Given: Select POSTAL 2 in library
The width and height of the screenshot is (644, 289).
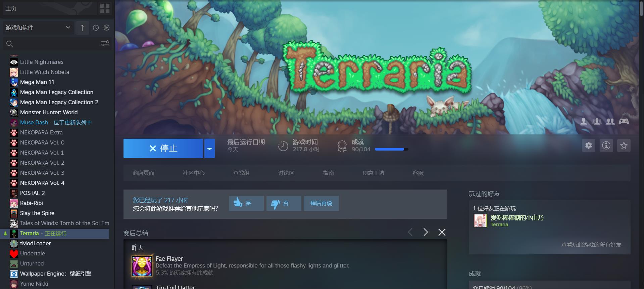Looking at the screenshot, I should (x=32, y=193).
